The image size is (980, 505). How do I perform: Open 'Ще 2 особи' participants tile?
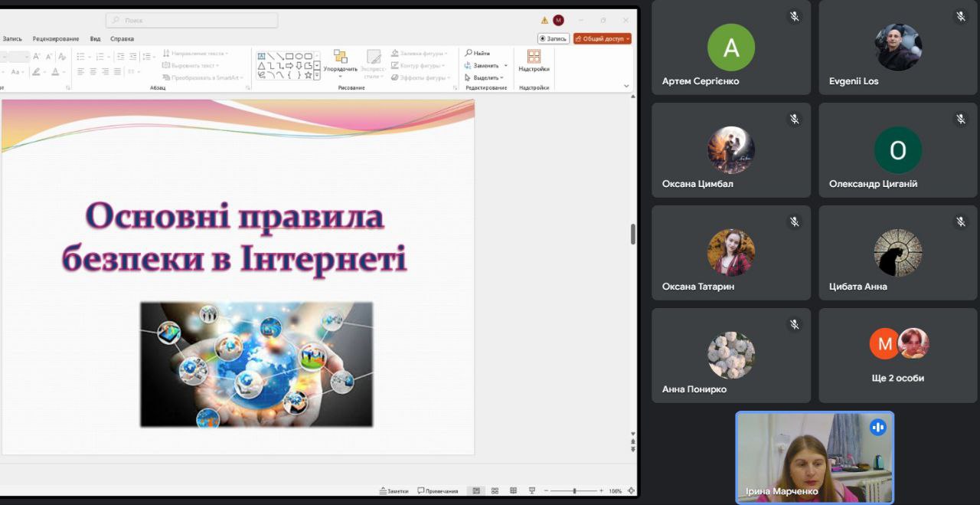[897, 356]
